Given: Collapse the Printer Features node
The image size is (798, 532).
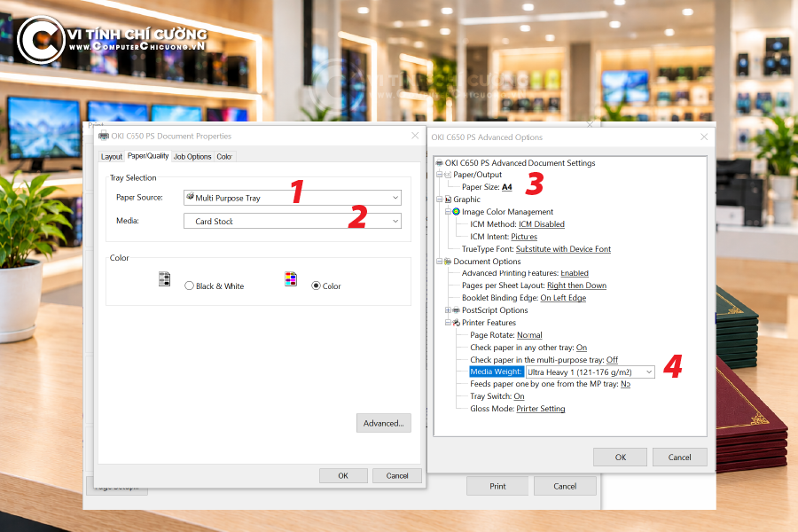Looking at the screenshot, I should tap(448, 323).
